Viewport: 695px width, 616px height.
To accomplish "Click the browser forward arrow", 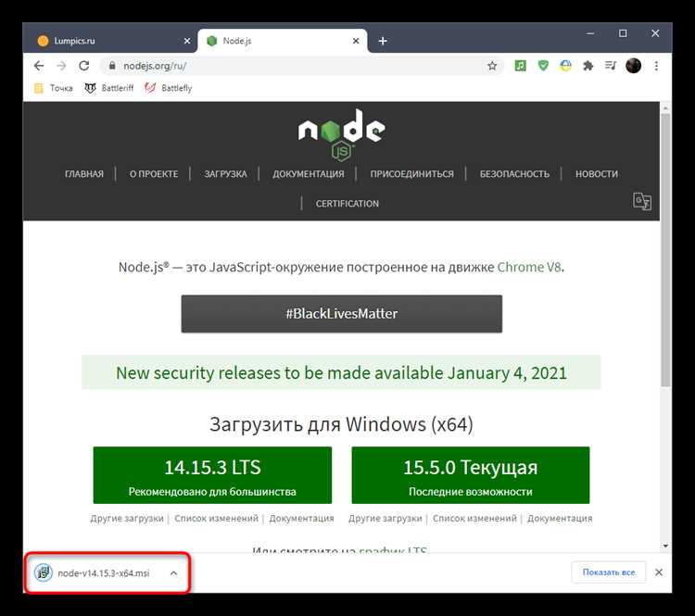I will coord(61,66).
